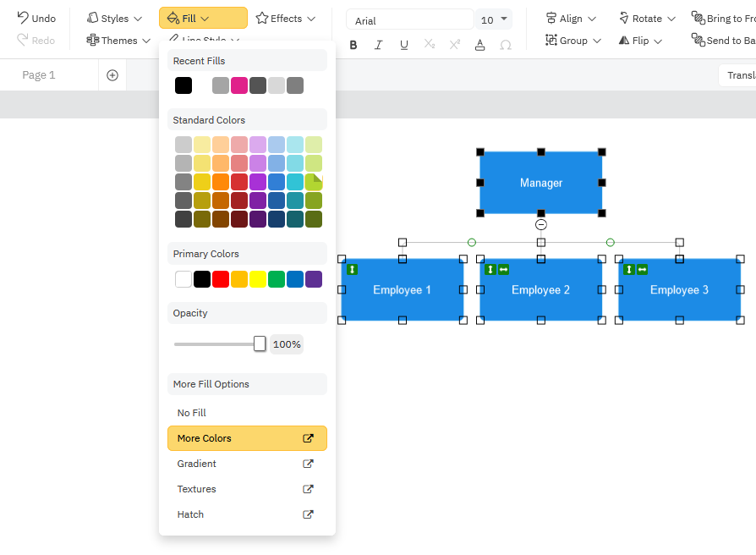Open the Flip dropdown
Image resolution: width=756 pixels, height=555 pixels.
(x=640, y=40)
